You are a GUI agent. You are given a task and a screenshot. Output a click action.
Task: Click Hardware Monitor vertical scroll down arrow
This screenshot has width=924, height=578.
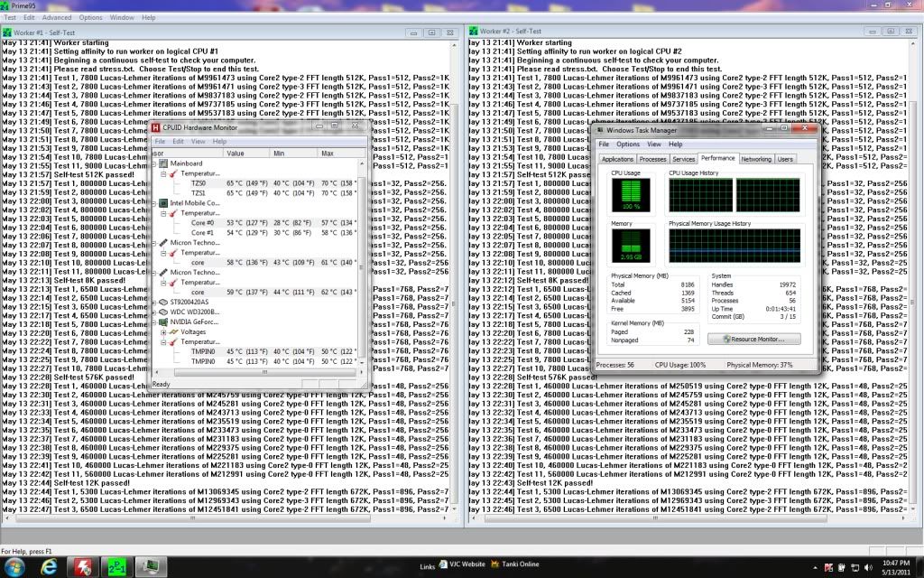(362, 362)
